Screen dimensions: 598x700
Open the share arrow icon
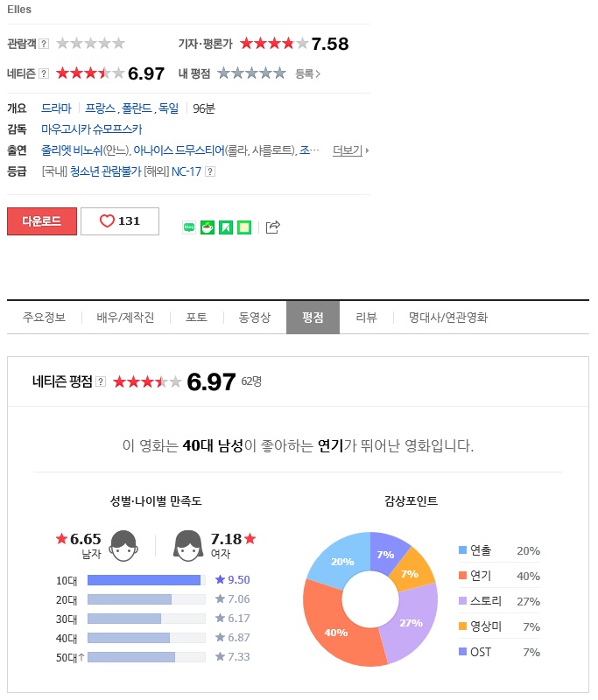click(273, 227)
